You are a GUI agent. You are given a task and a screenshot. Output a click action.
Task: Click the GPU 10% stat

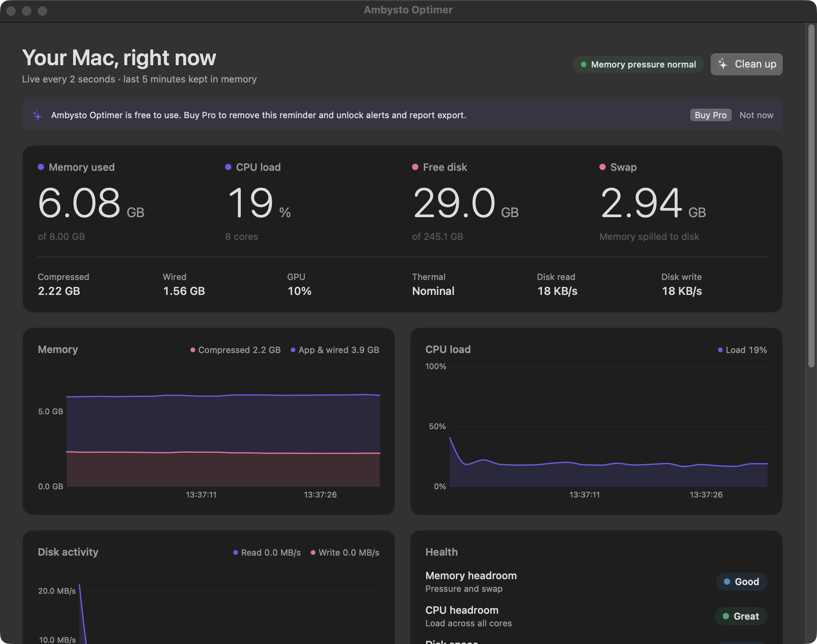(299, 284)
